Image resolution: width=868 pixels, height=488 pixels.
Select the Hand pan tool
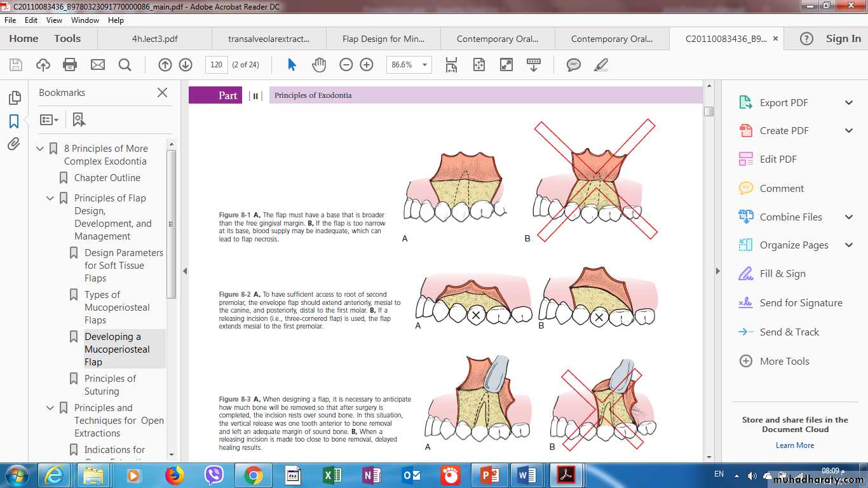(x=318, y=65)
